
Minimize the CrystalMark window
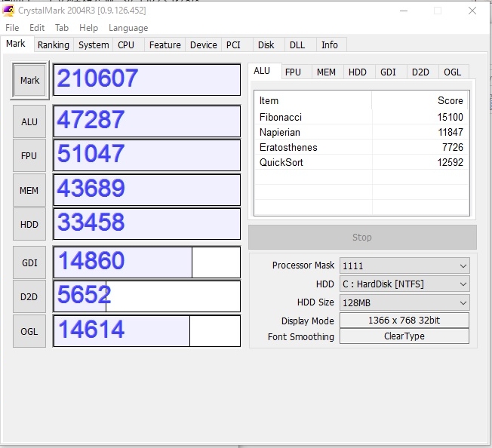click(404, 11)
